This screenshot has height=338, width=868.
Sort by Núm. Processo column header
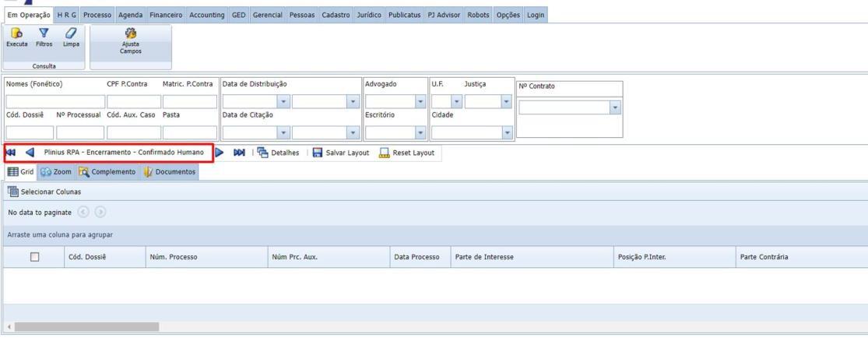pyautogui.click(x=206, y=257)
